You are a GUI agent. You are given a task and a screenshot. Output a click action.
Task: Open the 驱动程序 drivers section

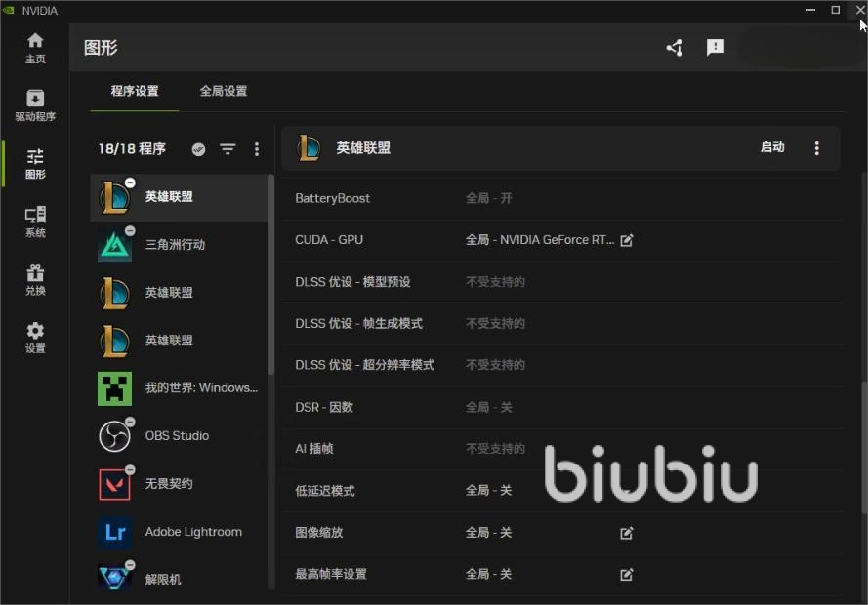[35, 105]
